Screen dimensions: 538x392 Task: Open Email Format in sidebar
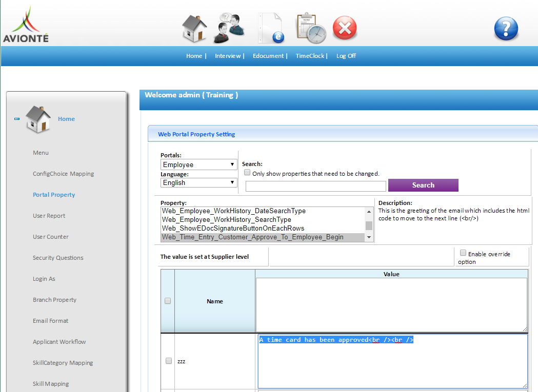(x=50, y=321)
